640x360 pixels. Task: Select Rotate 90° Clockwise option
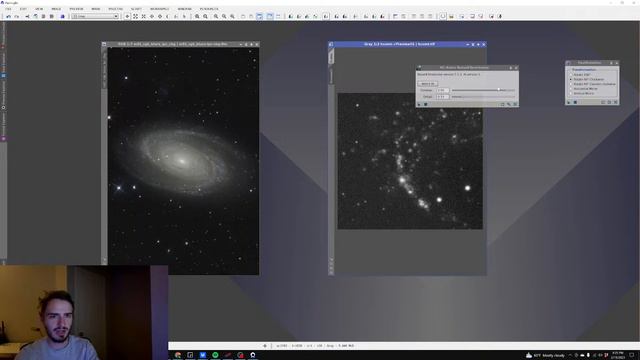coord(587,79)
